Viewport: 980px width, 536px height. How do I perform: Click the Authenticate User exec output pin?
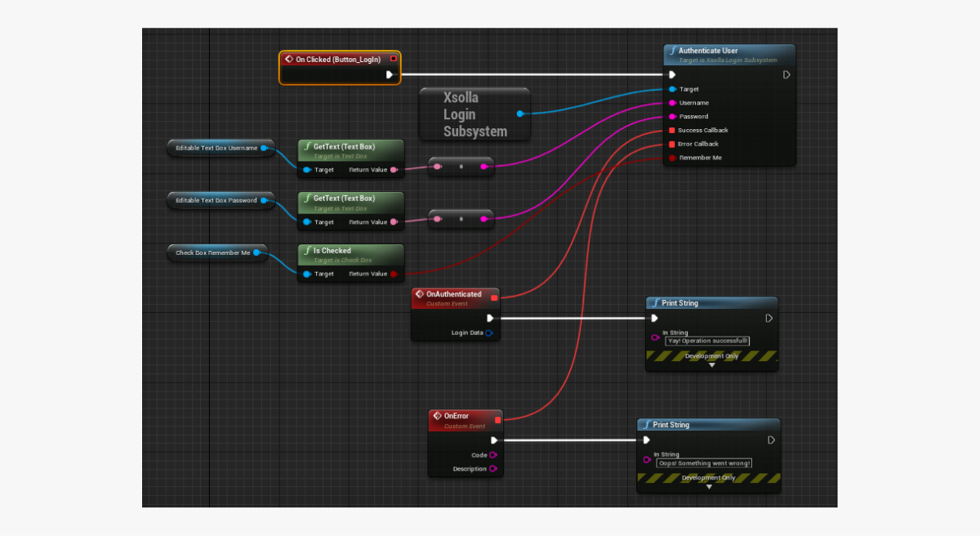tap(786, 74)
